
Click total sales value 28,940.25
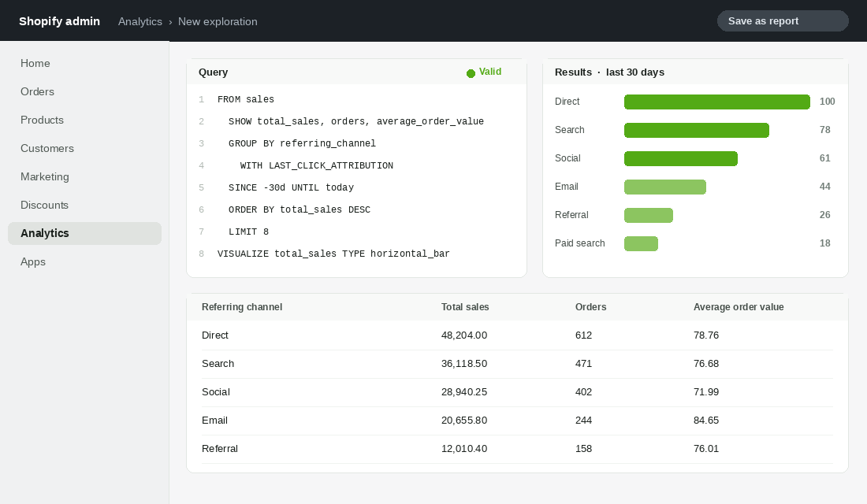click(x=464, y=392)
